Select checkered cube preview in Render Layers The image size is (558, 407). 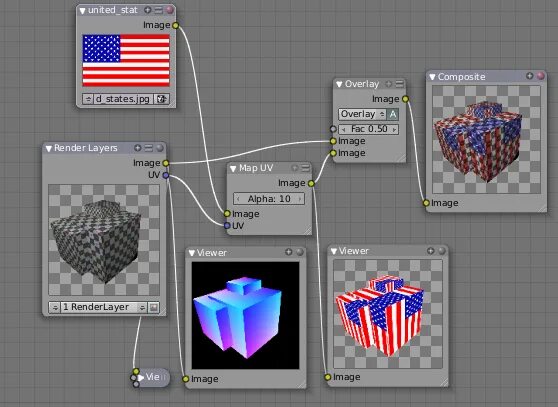pos(104,240)
